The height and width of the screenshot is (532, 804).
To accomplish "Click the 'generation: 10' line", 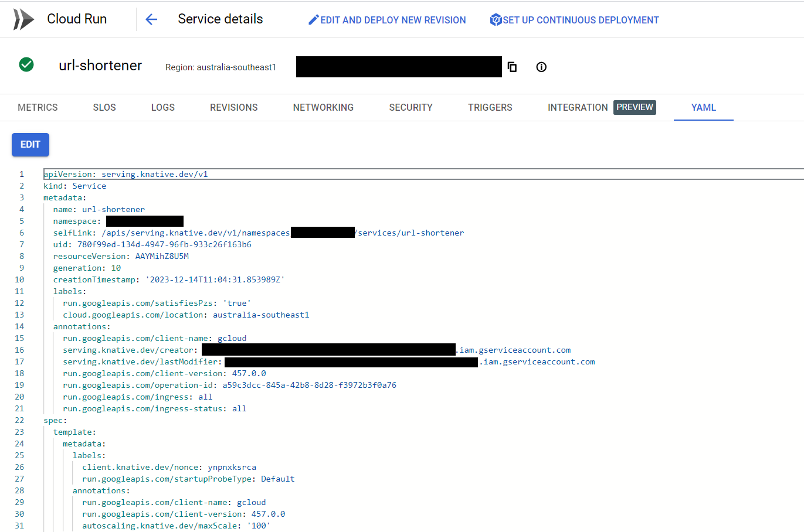I will (87, 268).
